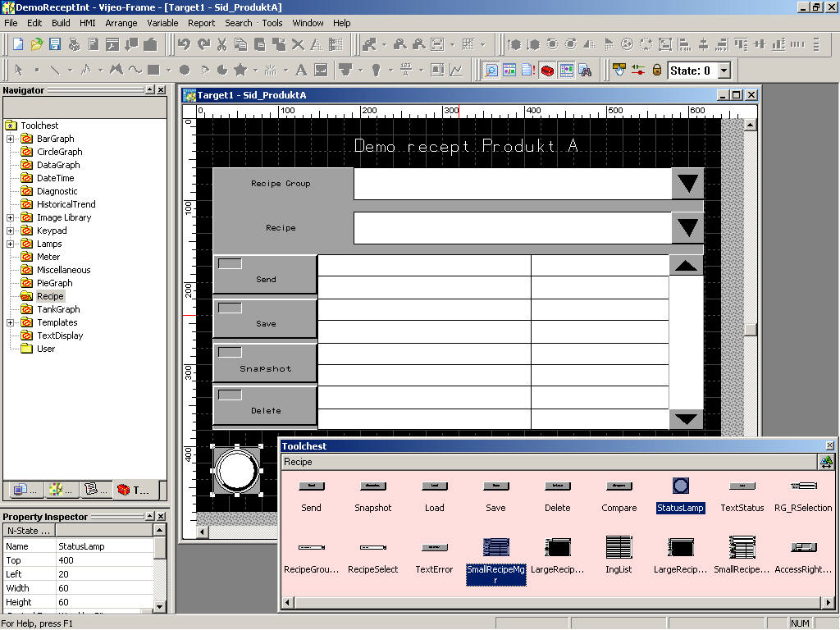Screen dimensions: 840x630
Task: Toggle the magnifier navigator view button
Action: [x=491, y=71]
